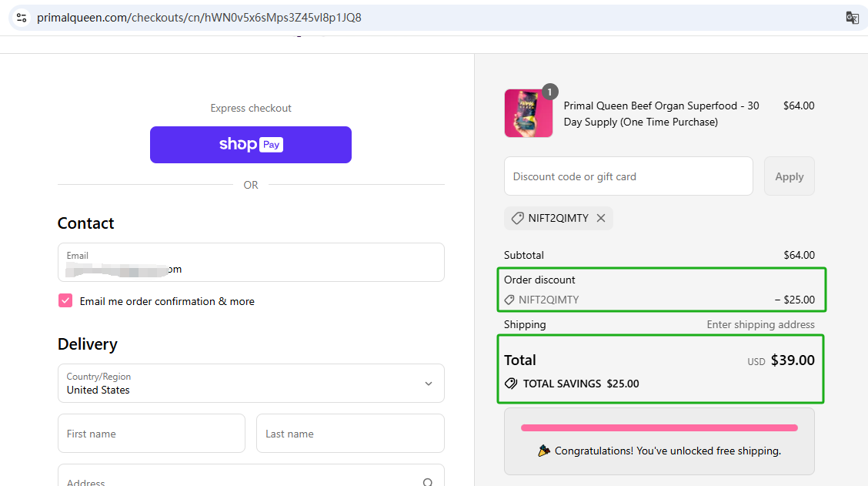The width and height of the screenshot is (868, 486).
Task: Click the product price $64.00
Action: point(799,106)
